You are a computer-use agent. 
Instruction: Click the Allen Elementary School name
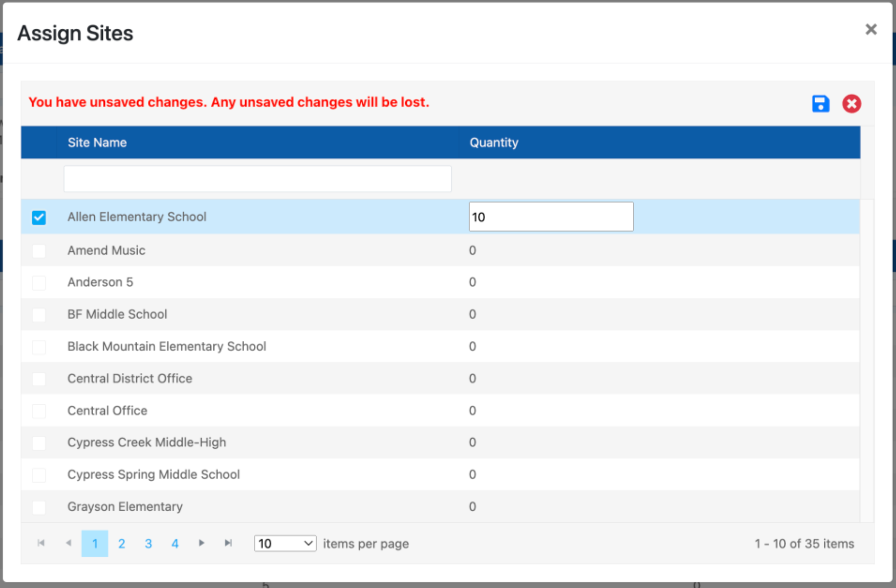pyautogui.click(x=137, y=217)
